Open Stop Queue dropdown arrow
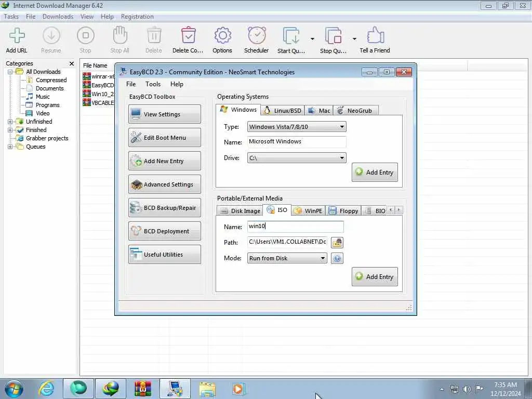The height and width of the screenshot is (399, 532). click(x=354, y=39)
